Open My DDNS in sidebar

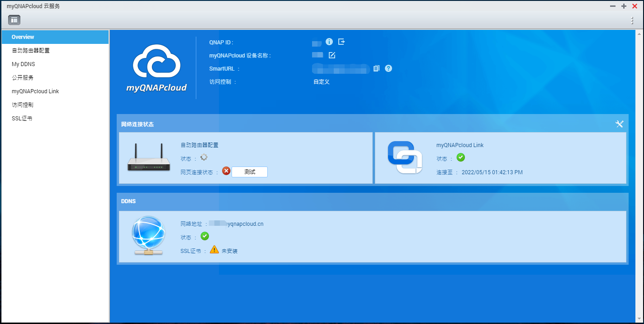(55, 64)
